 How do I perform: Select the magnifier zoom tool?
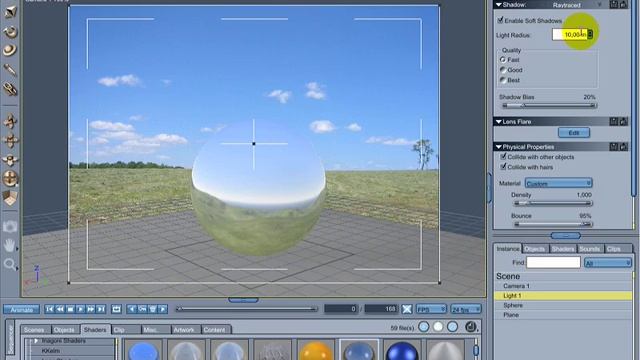(x=9, y=264)
